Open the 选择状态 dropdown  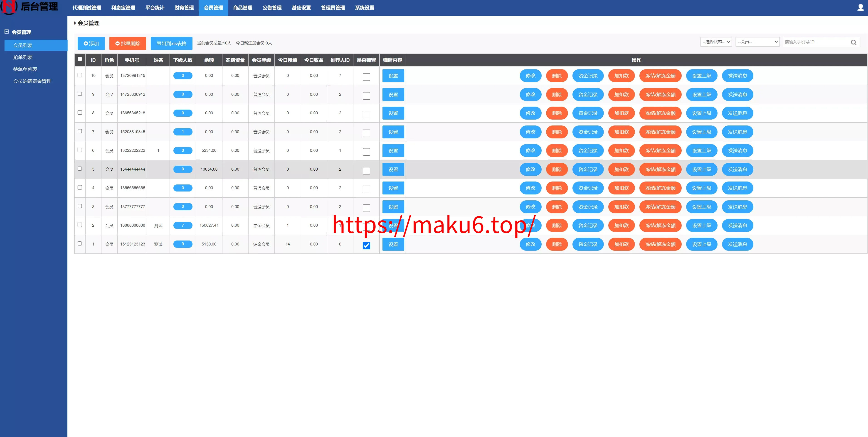(x=716, y=42)
